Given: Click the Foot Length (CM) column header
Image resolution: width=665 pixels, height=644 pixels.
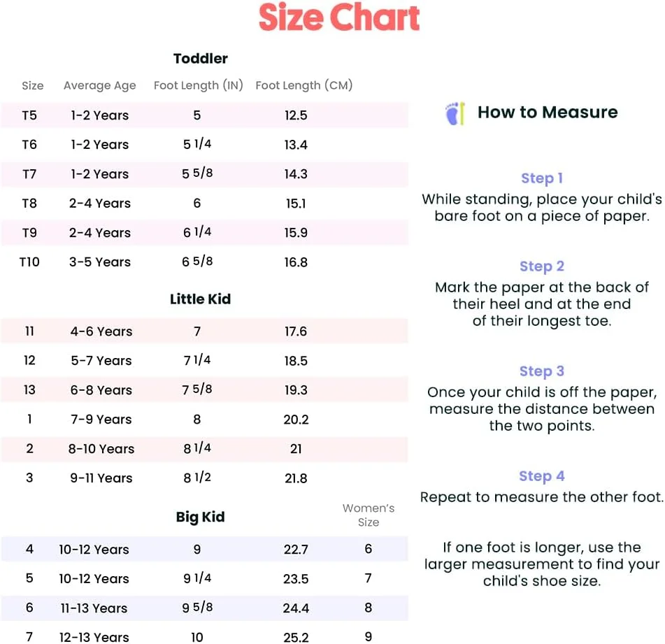Looking at the screenshot, I should (x=304, y=85).
